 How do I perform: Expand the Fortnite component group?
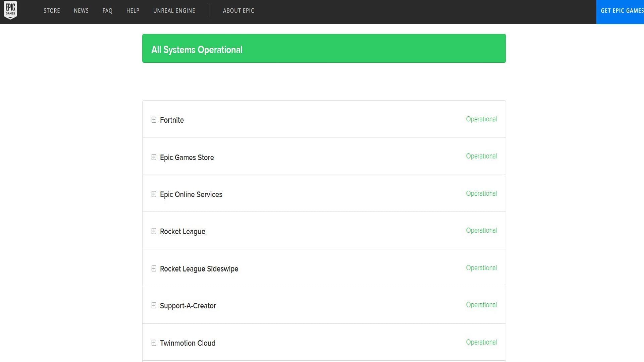154,120
